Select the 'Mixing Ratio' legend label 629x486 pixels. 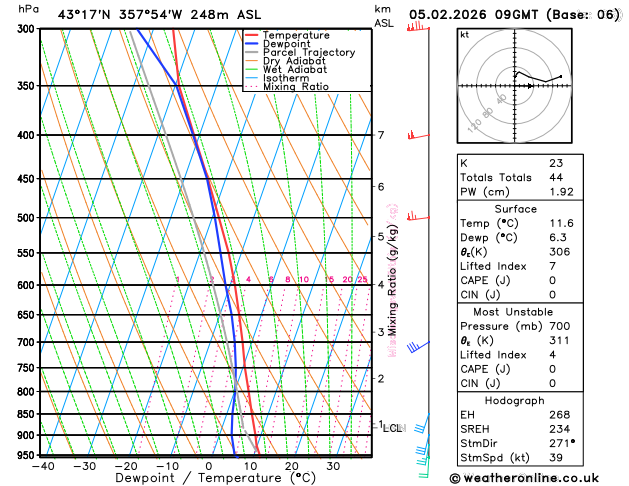[x=296, y=87]
